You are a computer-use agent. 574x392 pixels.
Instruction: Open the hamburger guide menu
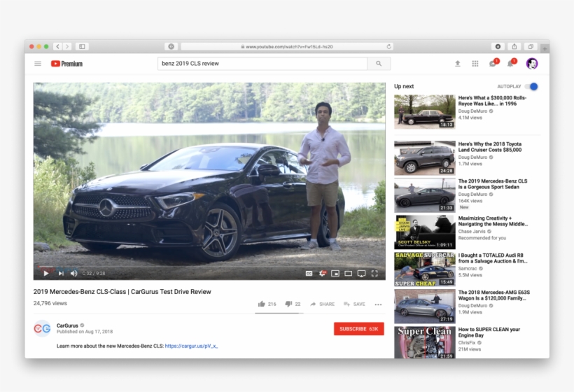pos(38,64)
